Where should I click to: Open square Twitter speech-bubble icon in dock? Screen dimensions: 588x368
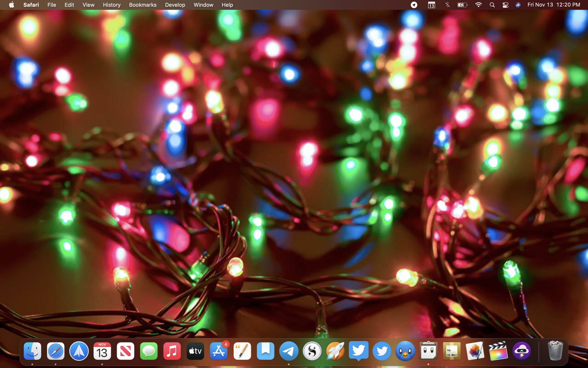[x=359, y=351]
